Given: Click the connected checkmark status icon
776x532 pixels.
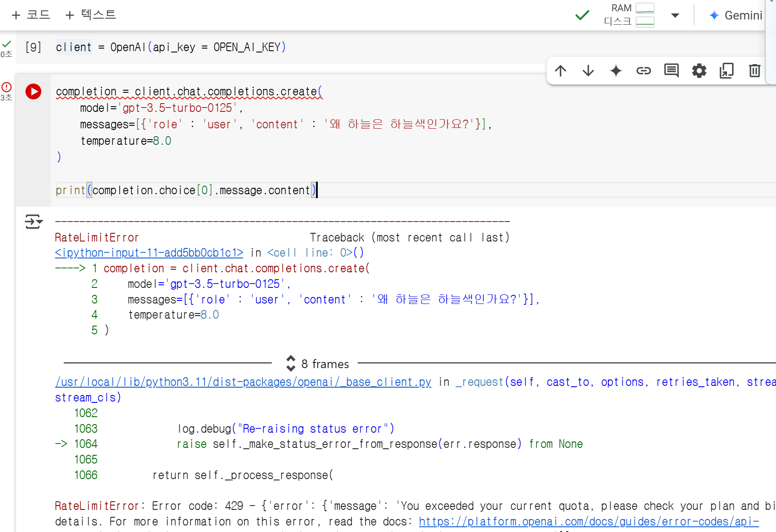Looking at the screenshot, I should (582, 15).
